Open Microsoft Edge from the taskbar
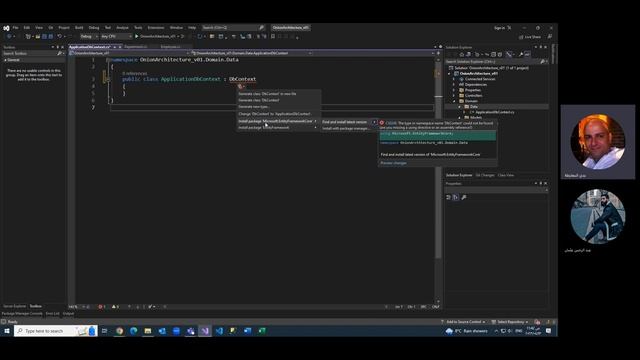The width and height of the screenshot is (640, 360). tap(133, 331)
